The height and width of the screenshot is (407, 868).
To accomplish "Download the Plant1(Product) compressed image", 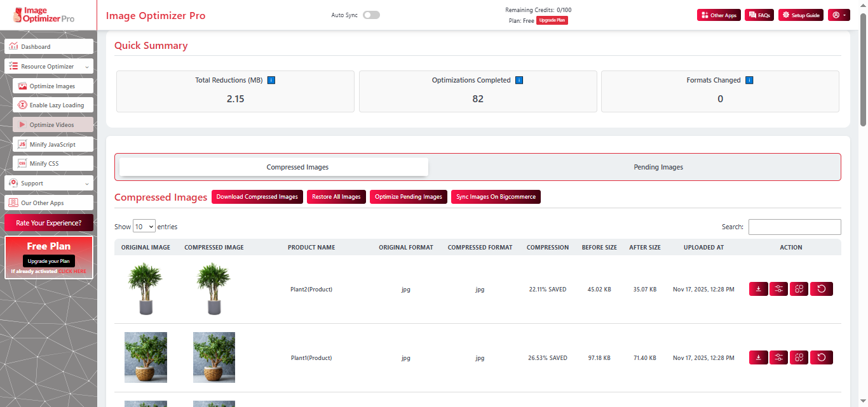I will click(759, 357).
